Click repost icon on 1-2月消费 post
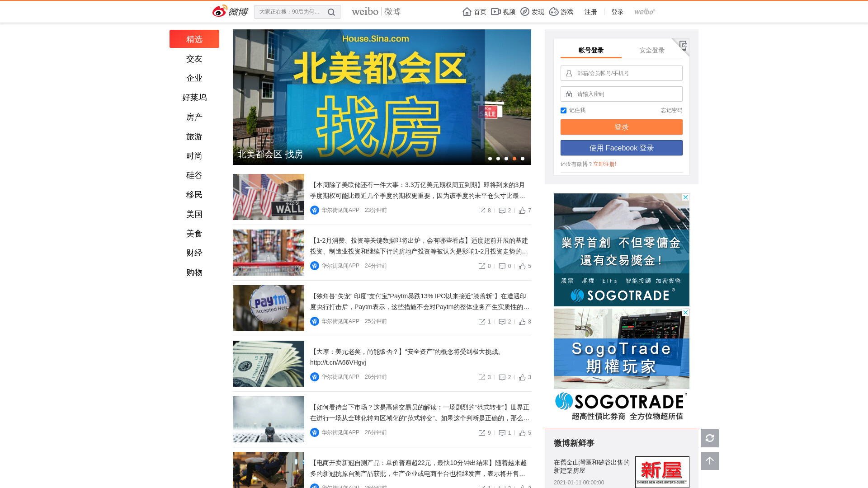The width and height of the screenshot is (868, 488). click(482, 266)
